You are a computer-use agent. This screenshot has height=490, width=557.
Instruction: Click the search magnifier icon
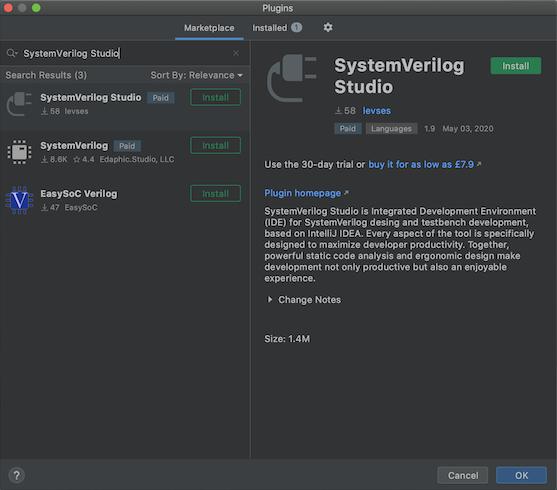pyautogui.click(x=11, y=53)
